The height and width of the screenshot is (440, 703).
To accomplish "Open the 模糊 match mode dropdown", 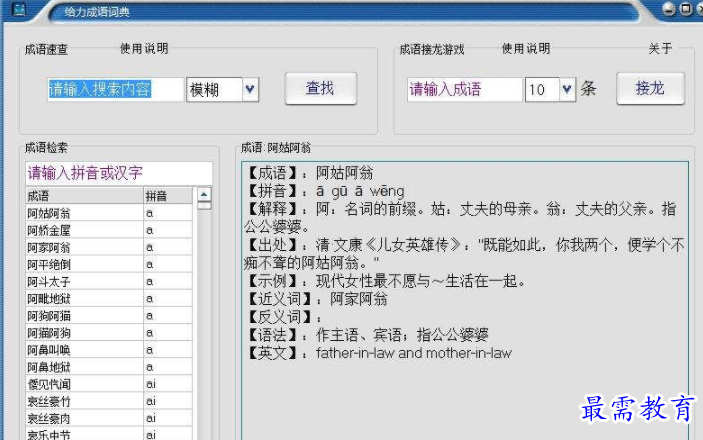I will pyautogui.click(x=250, y=89).
